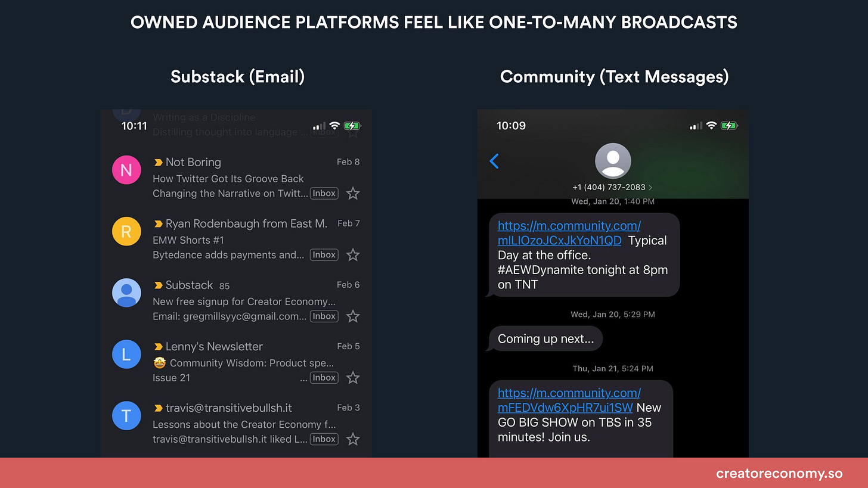Open the blue L sender avatar

pos(126,355)
